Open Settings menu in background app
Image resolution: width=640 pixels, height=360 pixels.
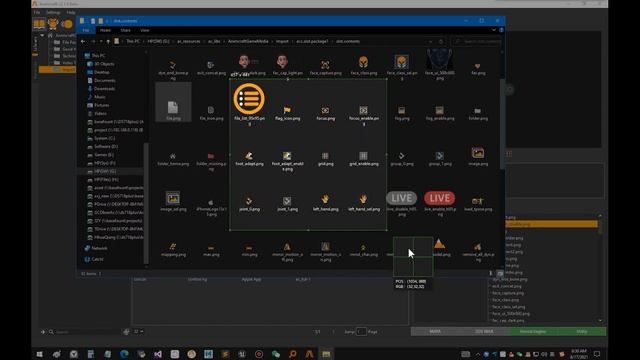pos(53,13)
